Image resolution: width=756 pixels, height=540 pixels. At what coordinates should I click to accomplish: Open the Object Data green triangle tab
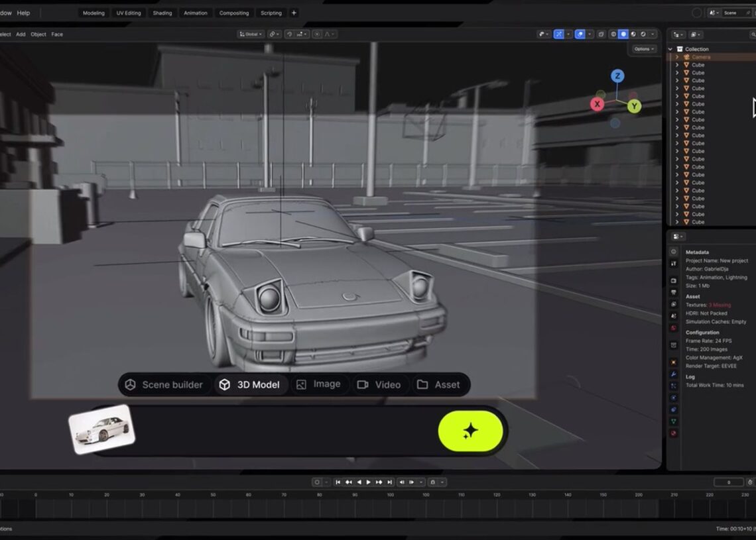point(674,421)
